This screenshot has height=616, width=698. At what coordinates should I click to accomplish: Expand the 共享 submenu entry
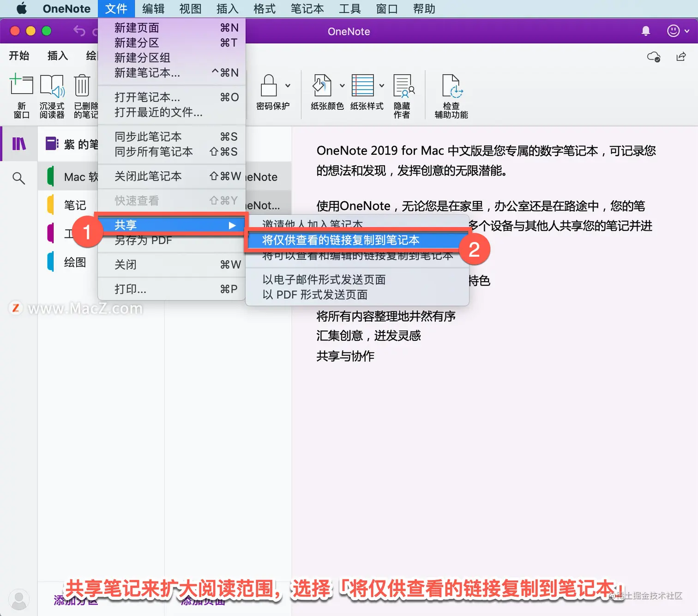tap(171, 225)
